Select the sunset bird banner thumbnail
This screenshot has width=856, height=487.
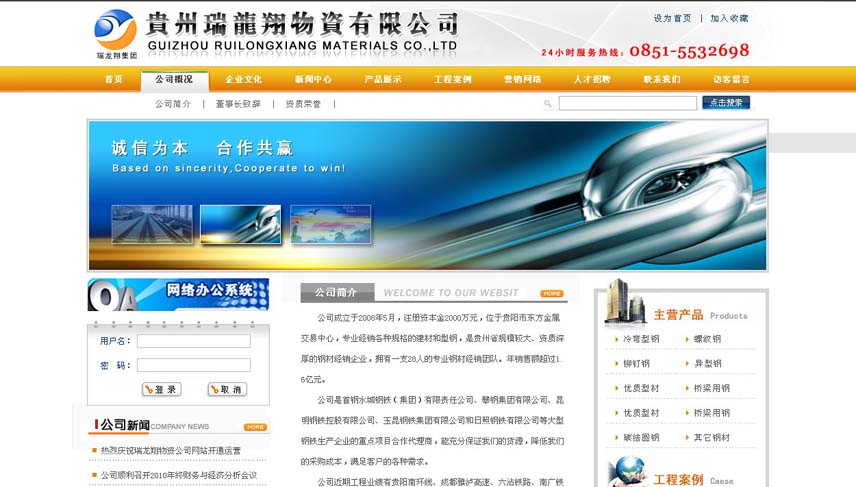pos(331,224)
